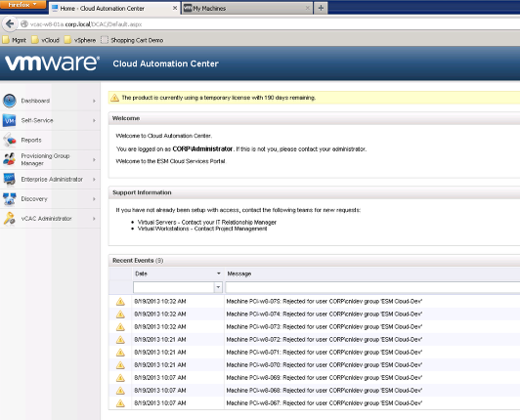Open the Date column sort dropdown

(219, 273)
